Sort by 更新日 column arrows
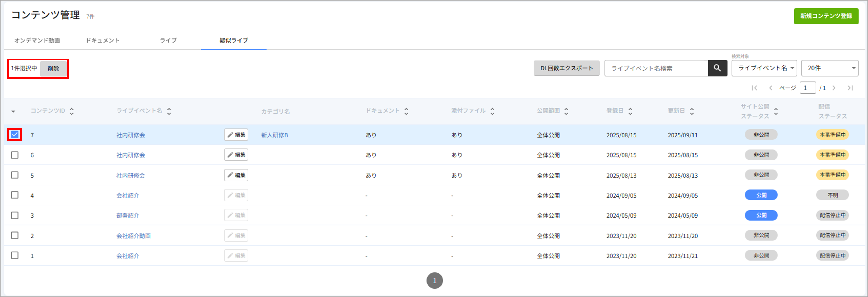 pos(692,111)
